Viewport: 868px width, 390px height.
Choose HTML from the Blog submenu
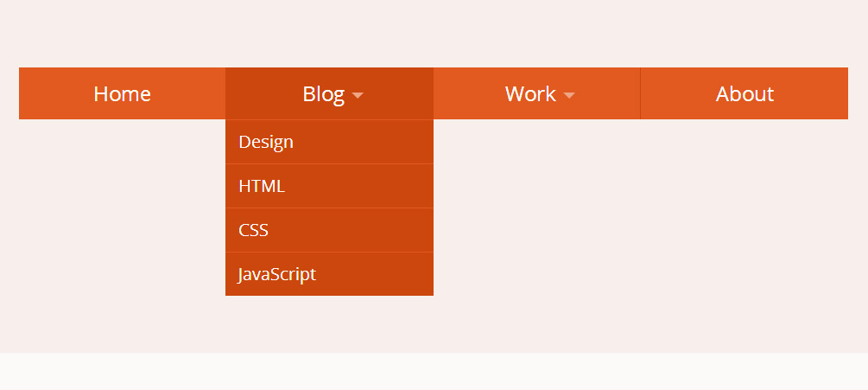click(329, 186)
